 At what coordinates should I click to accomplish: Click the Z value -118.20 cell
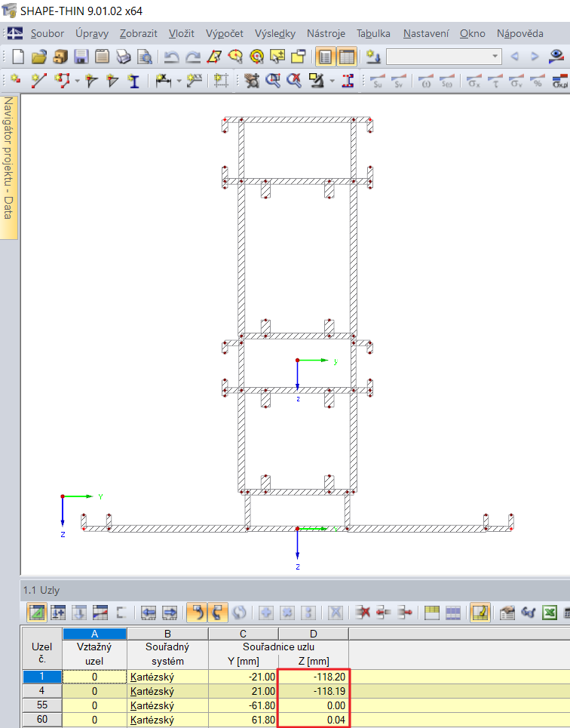[x=314, y=677]
